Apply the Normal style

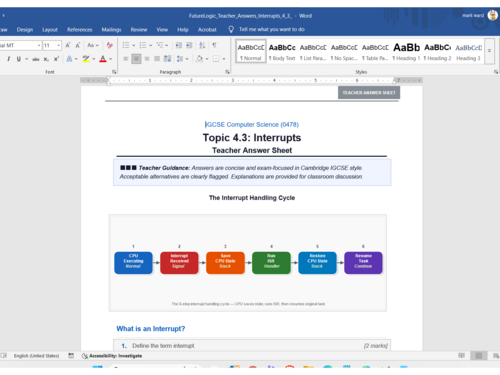click(251, 51)
